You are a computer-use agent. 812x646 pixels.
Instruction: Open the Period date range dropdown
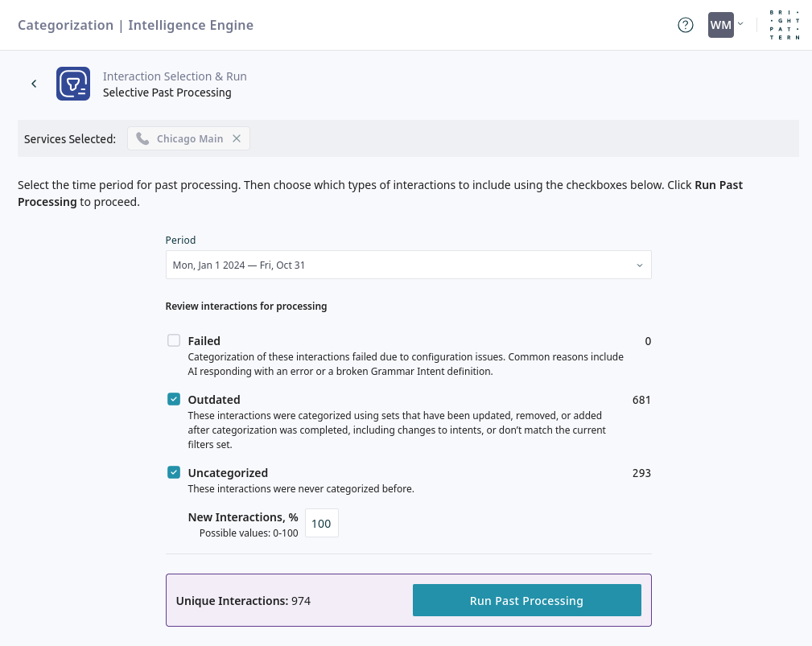pos(408,265)
